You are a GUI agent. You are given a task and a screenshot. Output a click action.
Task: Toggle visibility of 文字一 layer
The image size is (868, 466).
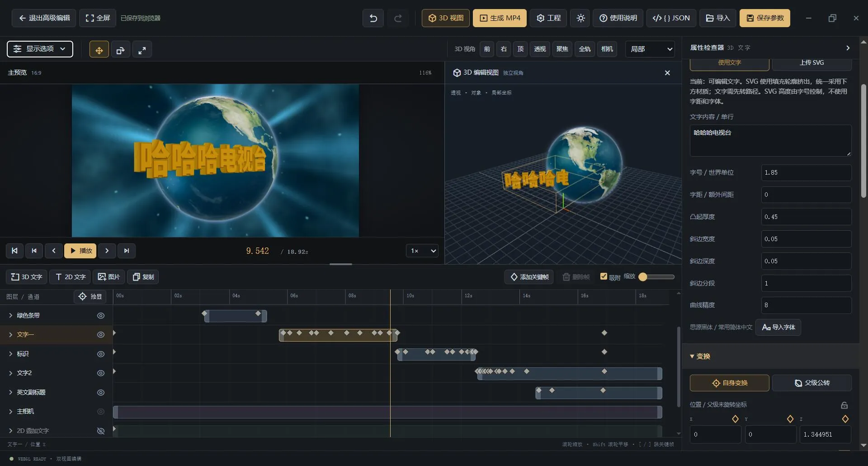pos(101,335)
